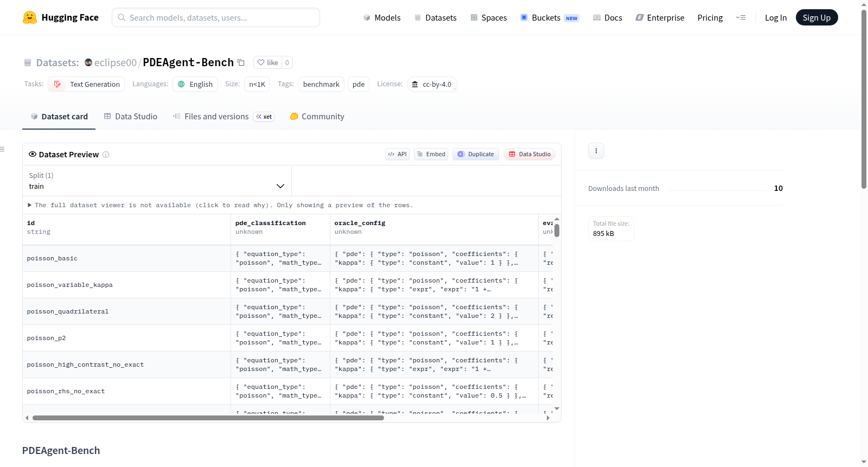Click the Log In link
Image resolution: width=868 pixels, height=467 pixels.
point(776,17)
